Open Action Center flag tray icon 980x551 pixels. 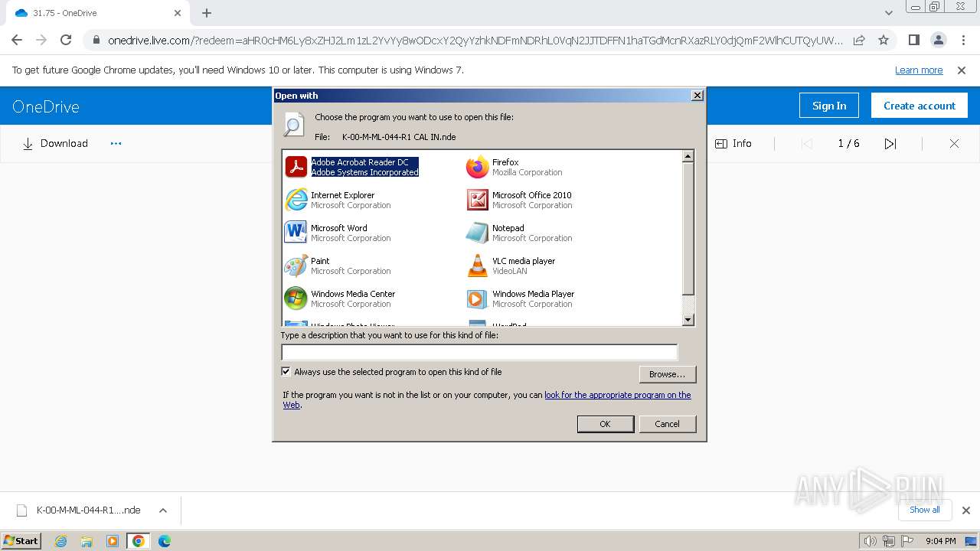[907, 541]
